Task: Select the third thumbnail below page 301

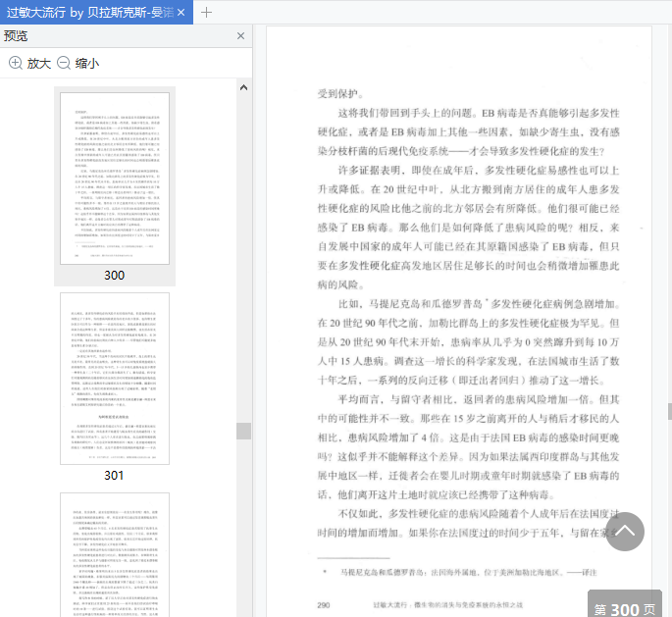Action: point(115,555)
